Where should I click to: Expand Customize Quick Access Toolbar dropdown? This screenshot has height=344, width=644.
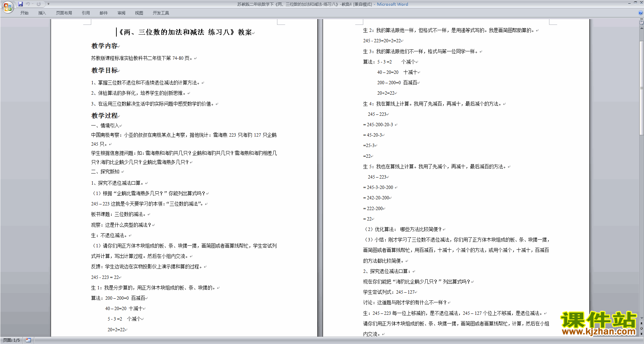(48, 4)
